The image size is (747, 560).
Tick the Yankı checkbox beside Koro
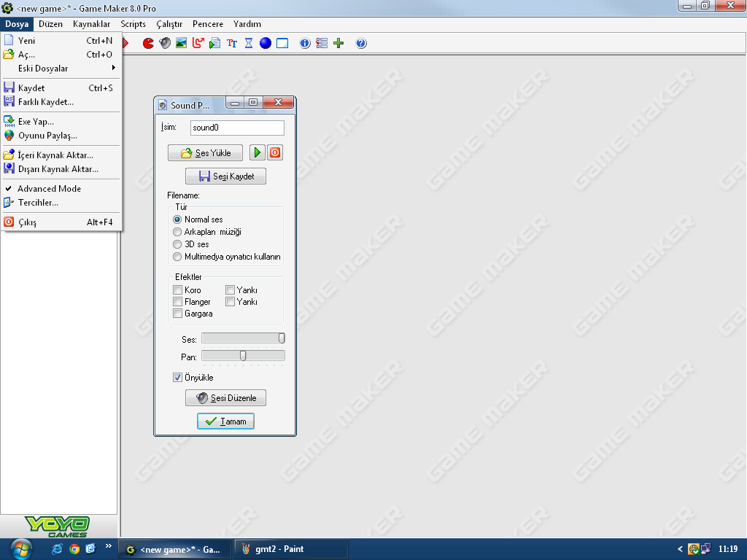(230, 290)
